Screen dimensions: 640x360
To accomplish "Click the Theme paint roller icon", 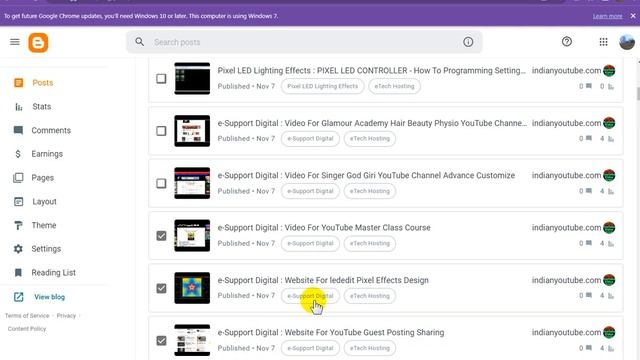I will point(18,225).
